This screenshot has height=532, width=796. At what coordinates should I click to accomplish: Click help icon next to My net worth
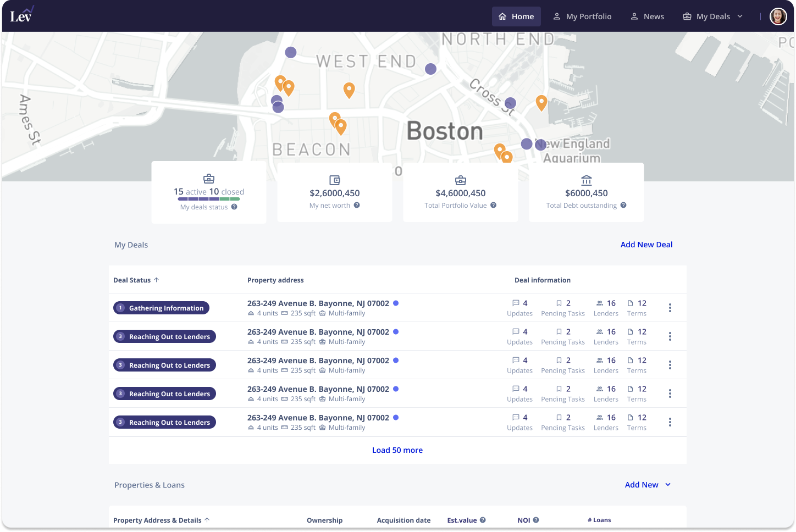(357, 206)
